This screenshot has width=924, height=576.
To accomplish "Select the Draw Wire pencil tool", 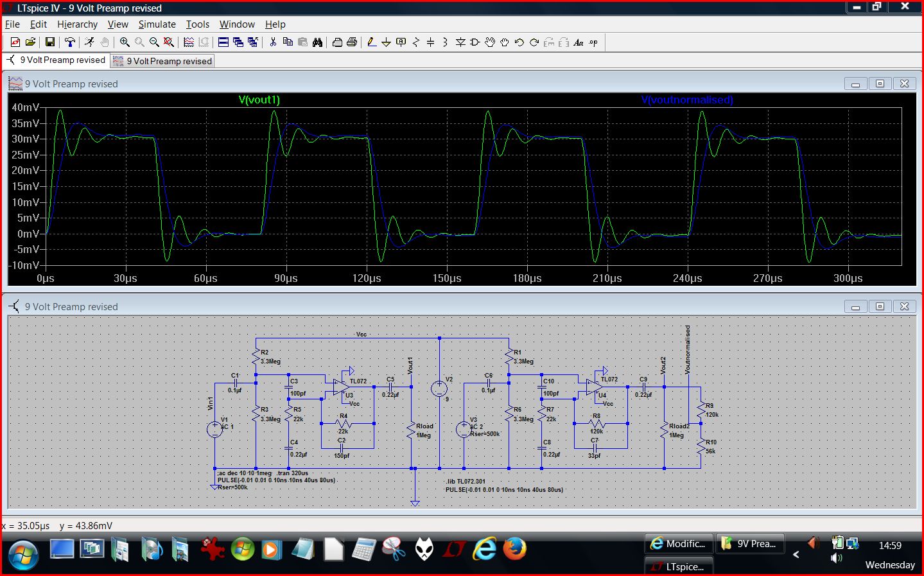I will tap(372, 42).
